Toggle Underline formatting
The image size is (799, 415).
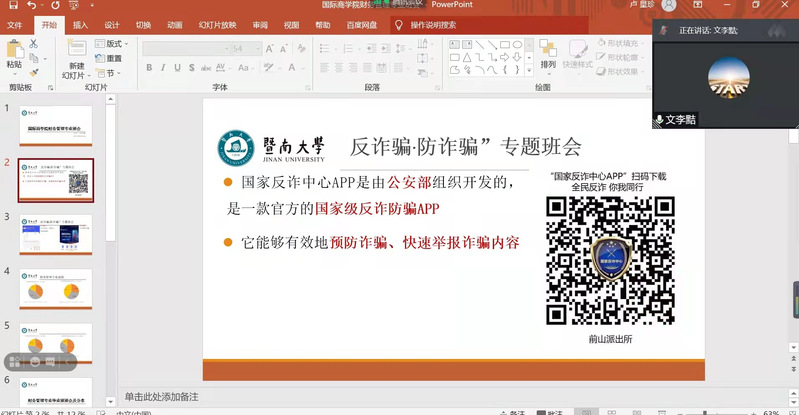pos(177,67)
